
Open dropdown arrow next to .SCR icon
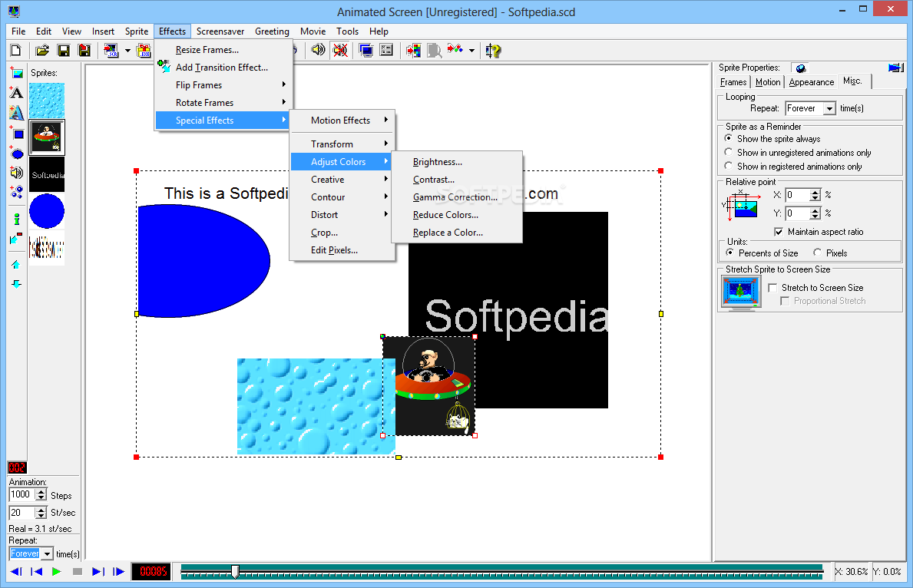coord(127,51)
